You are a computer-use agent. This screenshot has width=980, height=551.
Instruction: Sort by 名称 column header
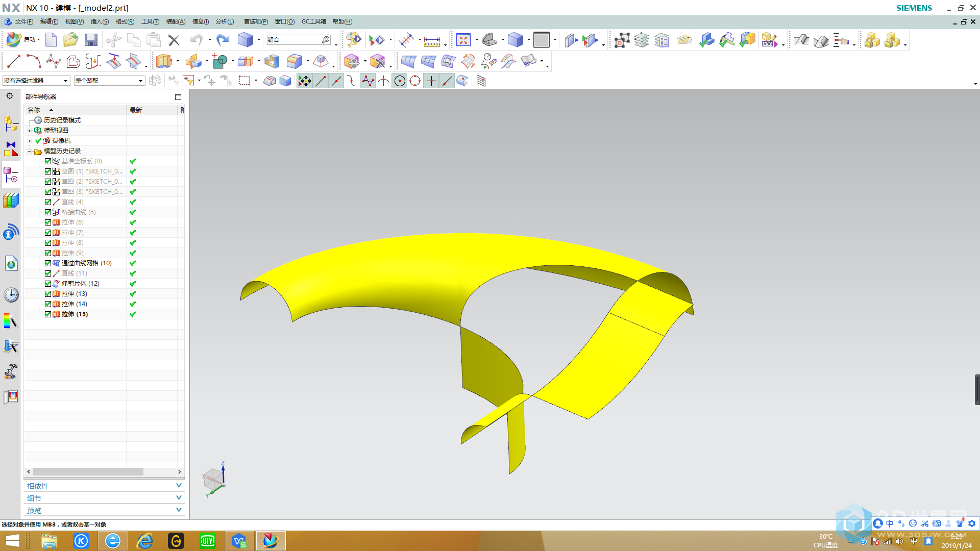click(76, 110)
